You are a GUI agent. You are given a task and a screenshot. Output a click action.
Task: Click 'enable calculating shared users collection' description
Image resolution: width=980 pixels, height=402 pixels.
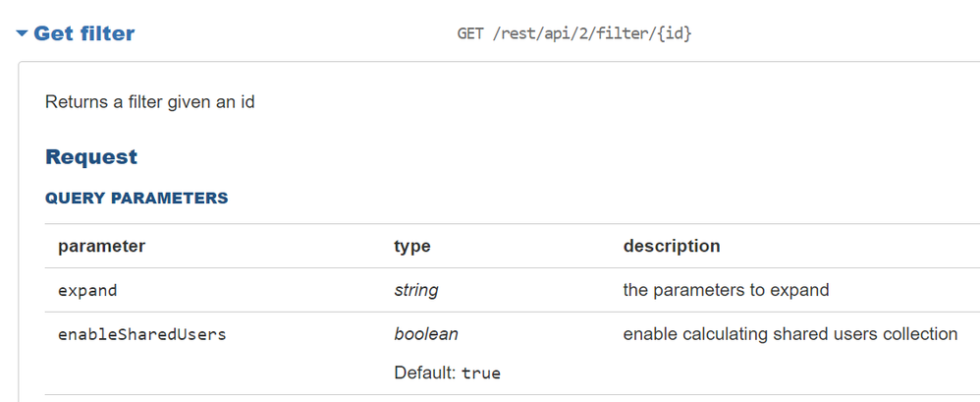790,334
